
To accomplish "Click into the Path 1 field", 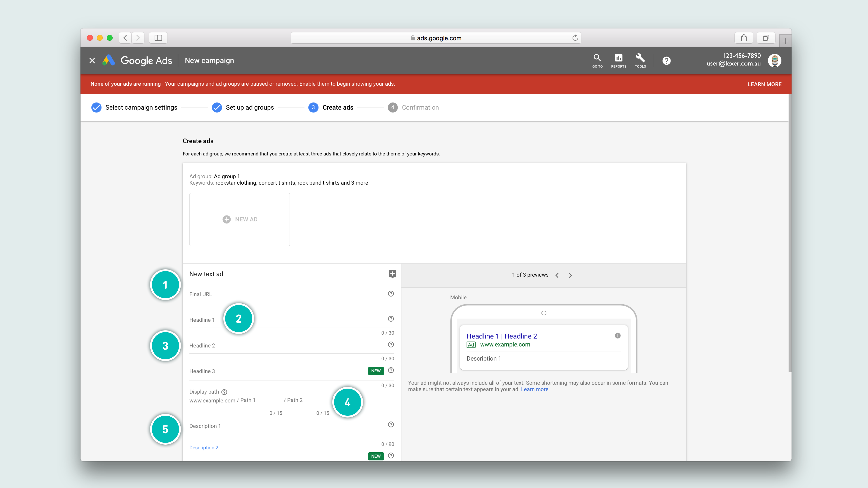I will [261, 400].
